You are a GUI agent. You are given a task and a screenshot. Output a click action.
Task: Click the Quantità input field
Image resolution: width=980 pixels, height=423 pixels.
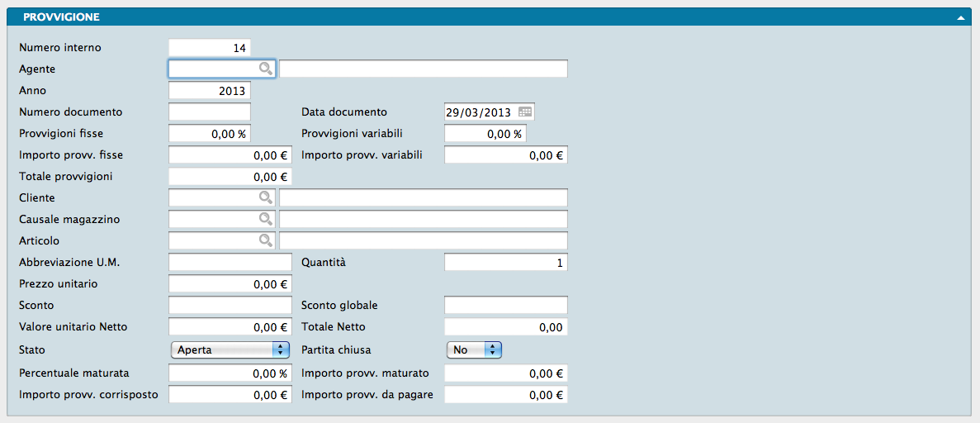[505, 263]
